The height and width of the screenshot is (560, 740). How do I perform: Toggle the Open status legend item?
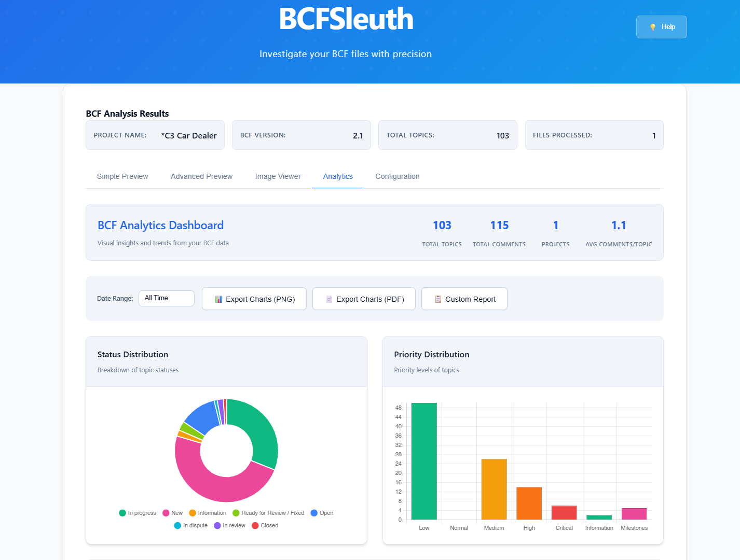pyautogui.click(x=322, y=513)
